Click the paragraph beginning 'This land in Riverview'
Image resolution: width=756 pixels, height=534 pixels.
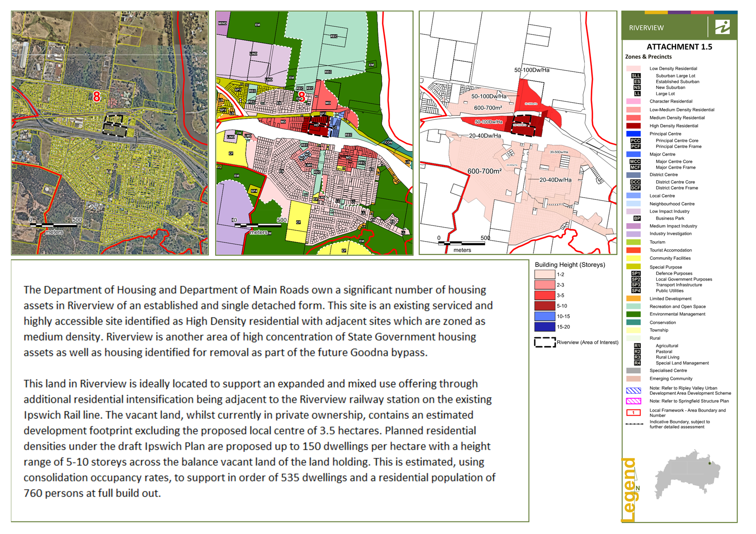tap(260, 438)
